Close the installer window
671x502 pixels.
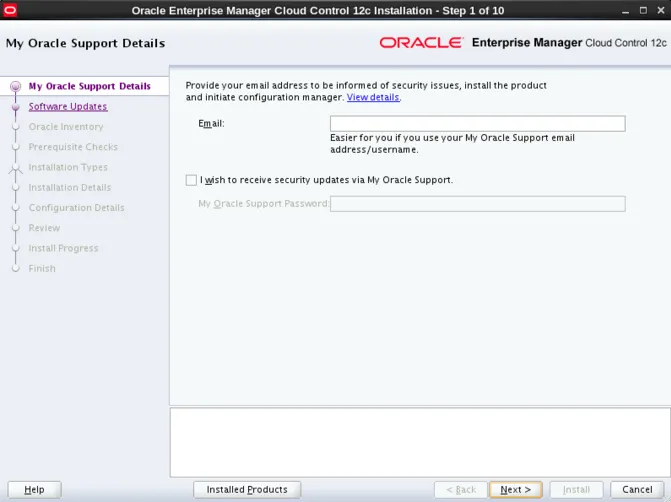coord(661,10)
